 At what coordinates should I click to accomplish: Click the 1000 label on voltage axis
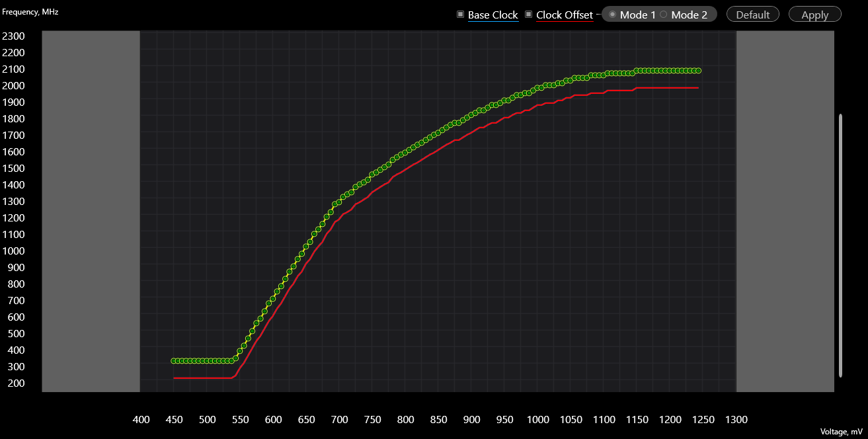(x=537, y=420)
